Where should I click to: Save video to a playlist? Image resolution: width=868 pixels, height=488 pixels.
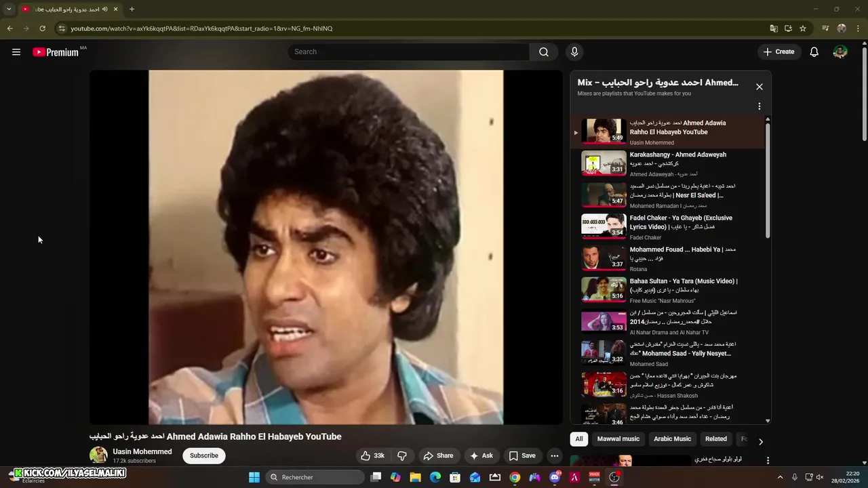(522, 455)
